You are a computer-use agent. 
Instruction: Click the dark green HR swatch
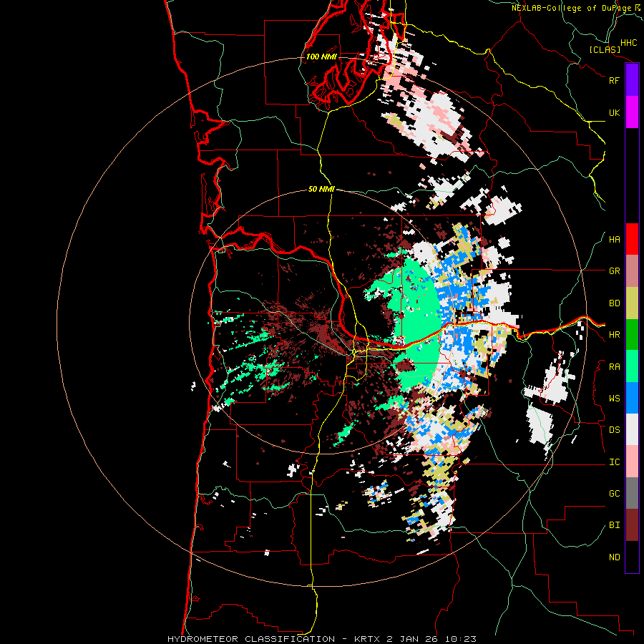pyautogui.click(x=632, y=335)
